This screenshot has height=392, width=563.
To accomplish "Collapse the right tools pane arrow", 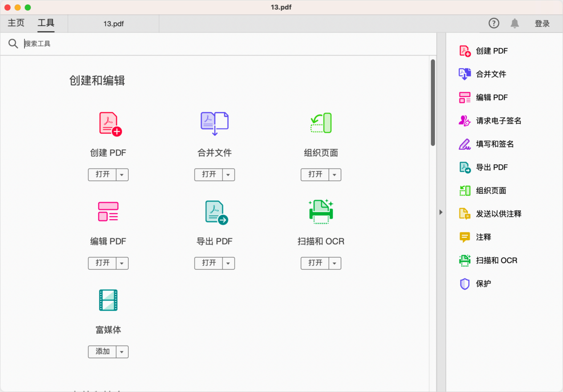I will [441, 212].
